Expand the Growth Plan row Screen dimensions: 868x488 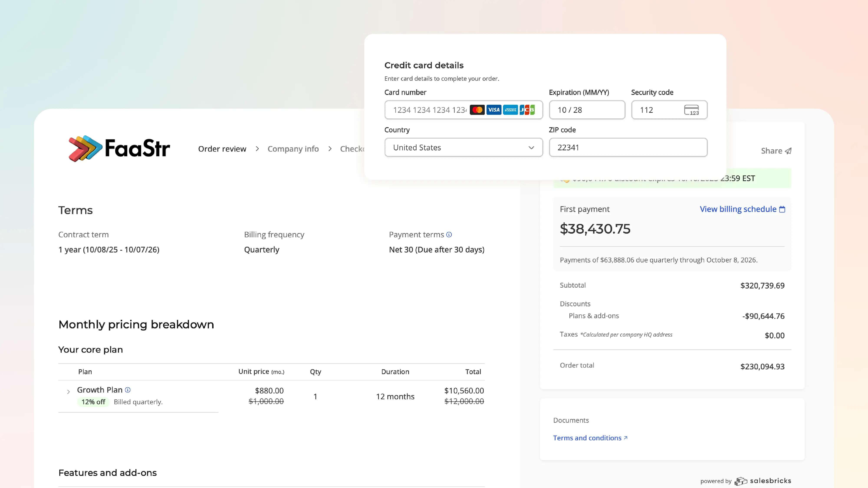click(x=68, y=392)
